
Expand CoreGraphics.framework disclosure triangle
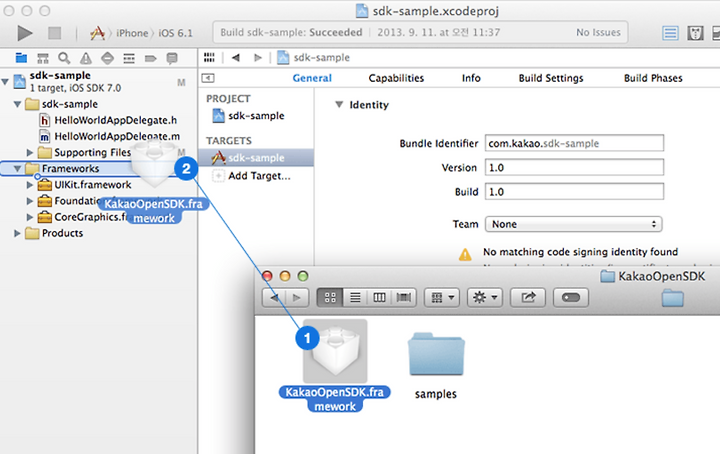[30, 217]
